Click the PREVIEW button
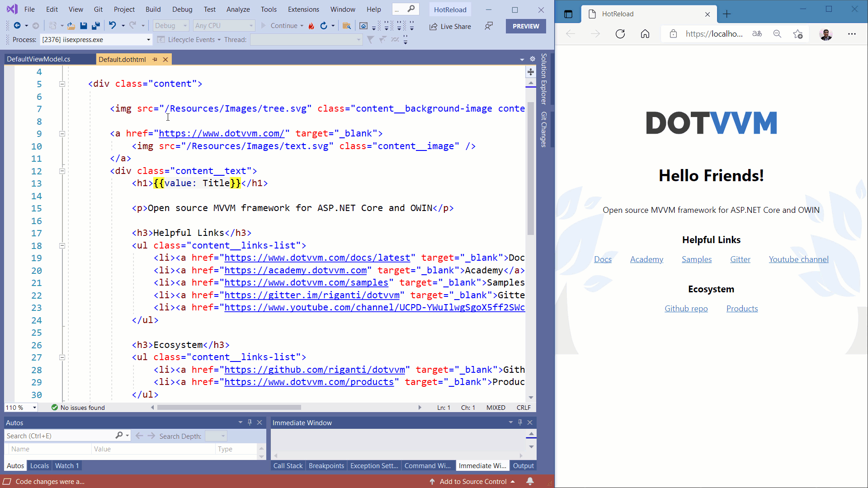Image resolution: width=868 pixels, height=488 pixels. 525,26
